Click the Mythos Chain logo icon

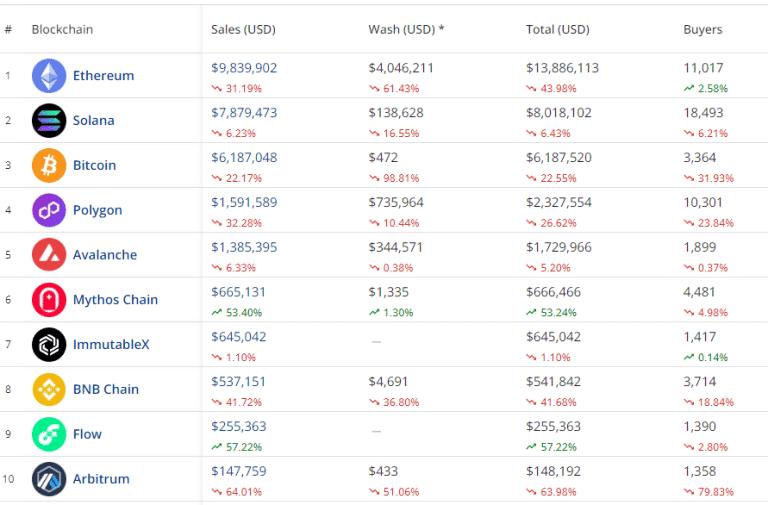[49, 300]
